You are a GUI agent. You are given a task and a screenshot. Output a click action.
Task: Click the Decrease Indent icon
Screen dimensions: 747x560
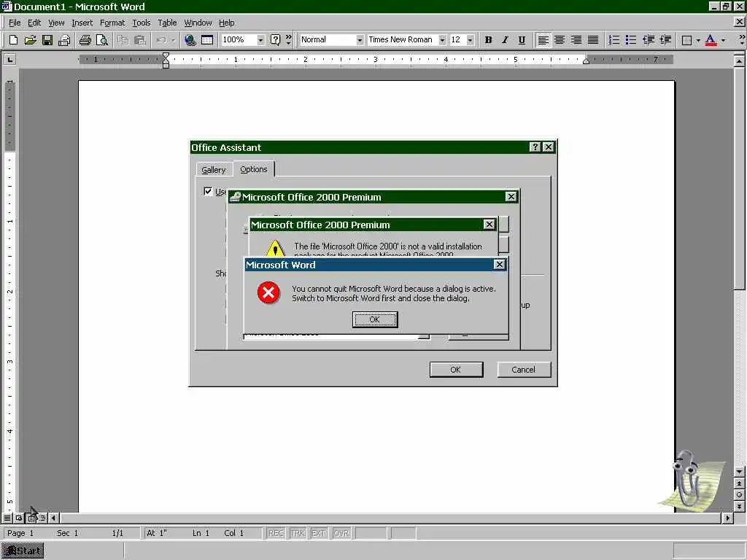pos(649,40)
